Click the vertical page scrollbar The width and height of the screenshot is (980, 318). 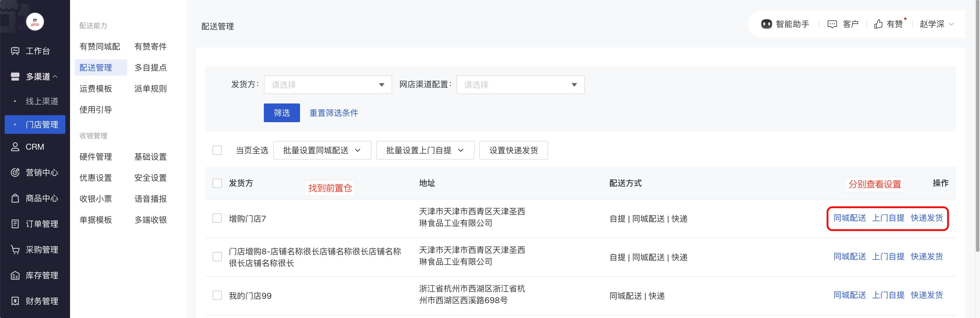point(977,126)
